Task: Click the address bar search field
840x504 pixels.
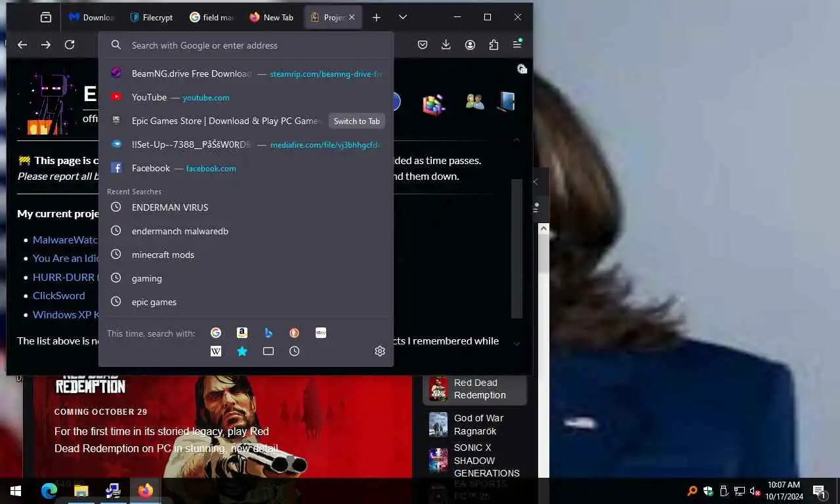Action: click(246, 45)
